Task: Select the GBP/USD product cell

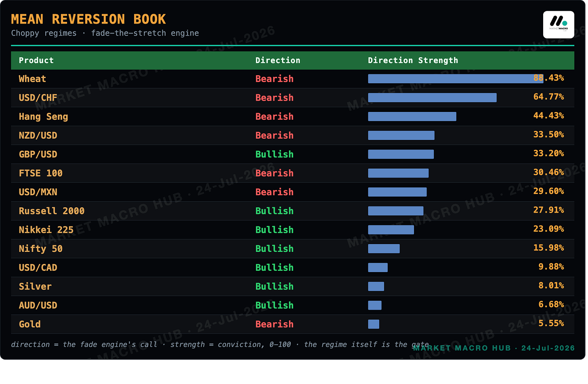Action: (38, 154)
